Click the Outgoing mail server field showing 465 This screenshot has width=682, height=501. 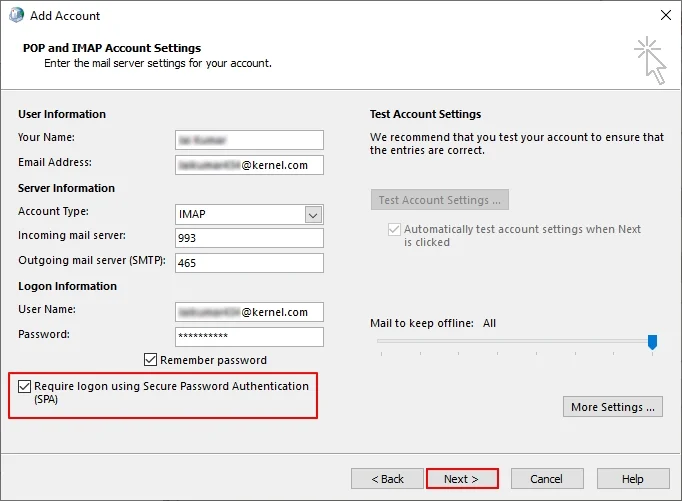coord(249,263)
